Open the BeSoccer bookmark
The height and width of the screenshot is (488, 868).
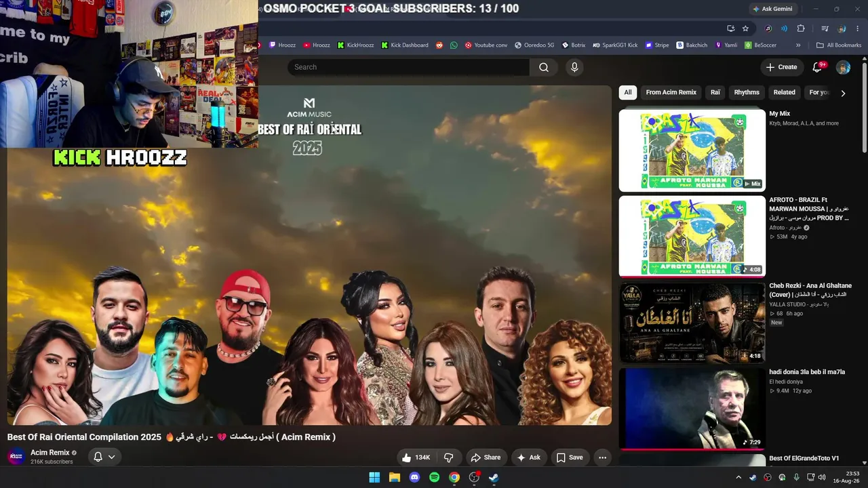click(760, 45)
